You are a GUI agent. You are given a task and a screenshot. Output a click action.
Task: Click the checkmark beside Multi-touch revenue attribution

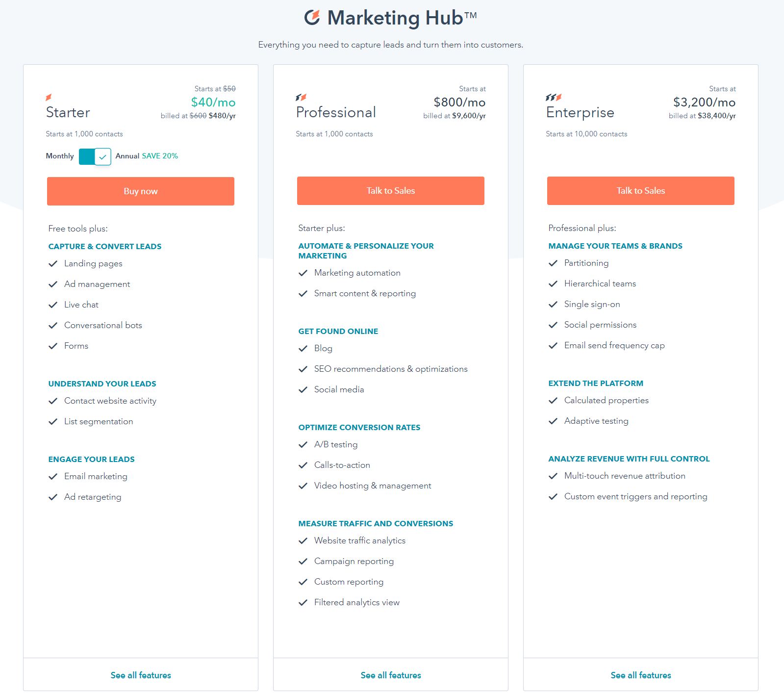pyautogui.click(x=553, y=476)
